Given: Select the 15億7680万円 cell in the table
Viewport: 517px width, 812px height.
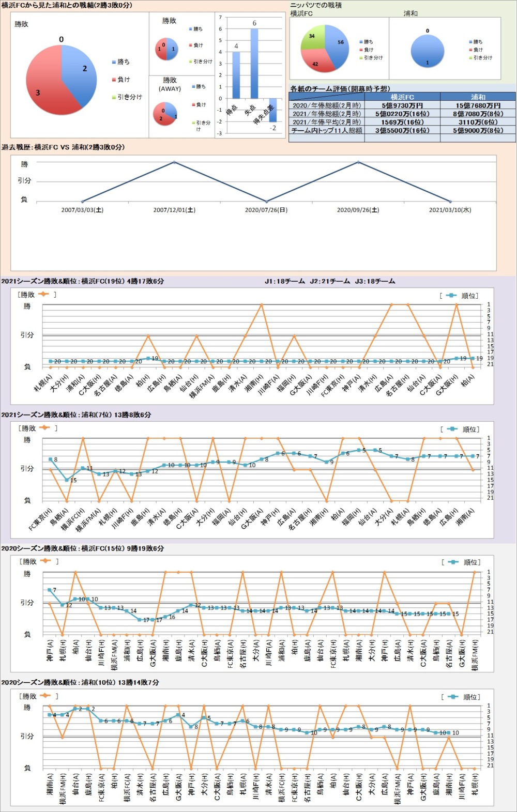Looking at the screenshot, I should pos(478,105).
